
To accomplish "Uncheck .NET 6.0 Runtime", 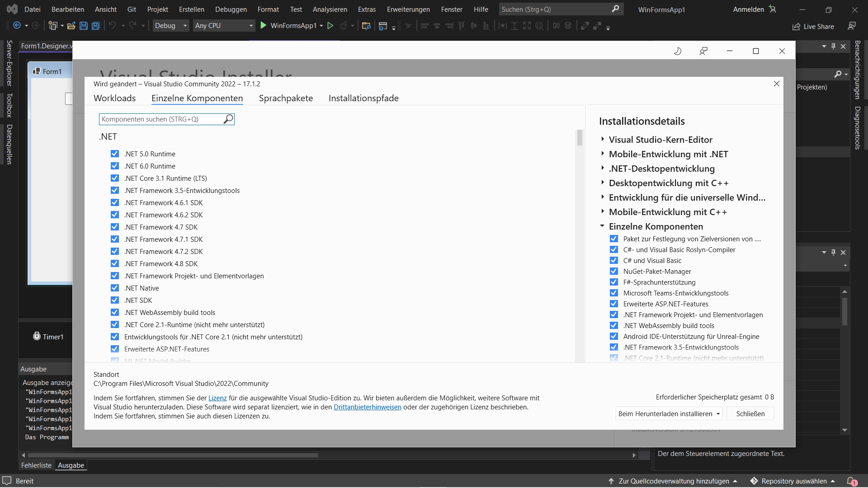I will pyautogui.click(x=115, y=166).
